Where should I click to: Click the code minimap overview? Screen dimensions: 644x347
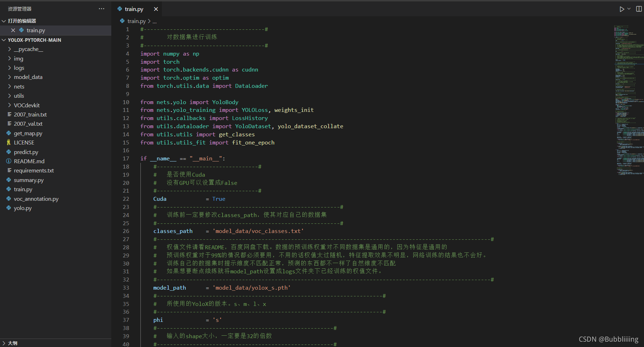pos(629,100)
